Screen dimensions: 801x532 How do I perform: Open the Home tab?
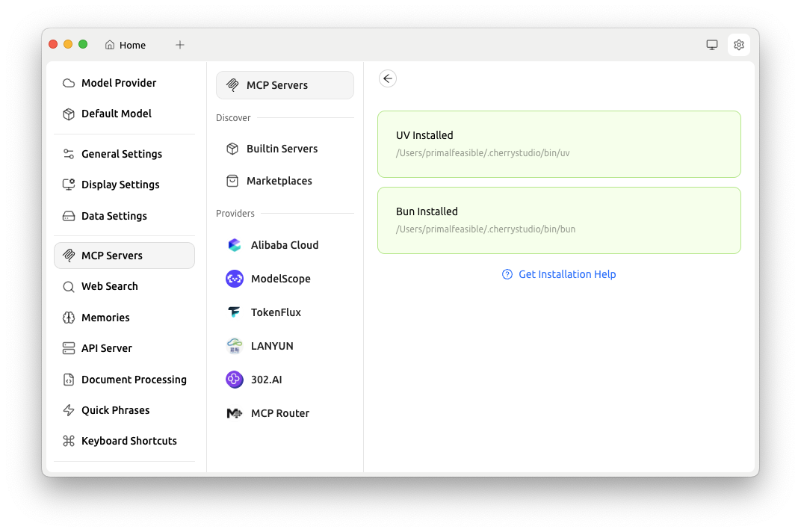coord(126,45)
